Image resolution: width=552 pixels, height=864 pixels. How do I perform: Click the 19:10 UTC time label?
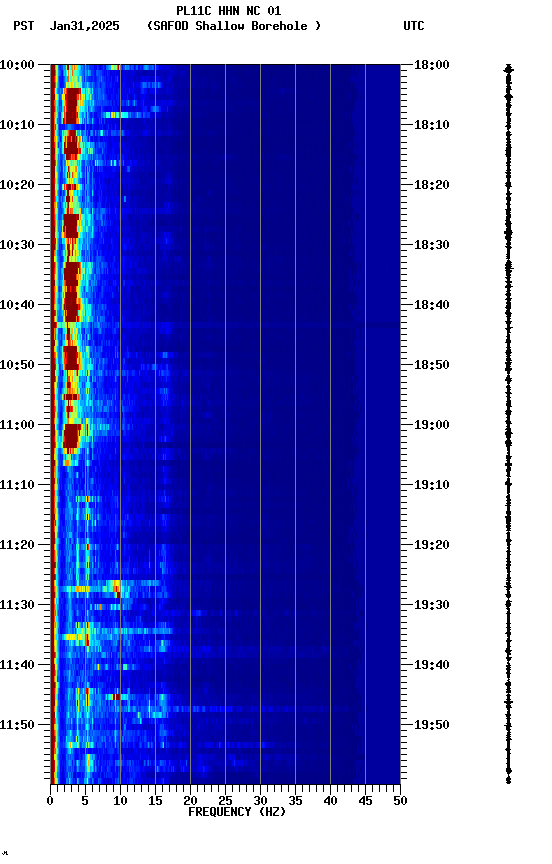click(x=432, y=485)
